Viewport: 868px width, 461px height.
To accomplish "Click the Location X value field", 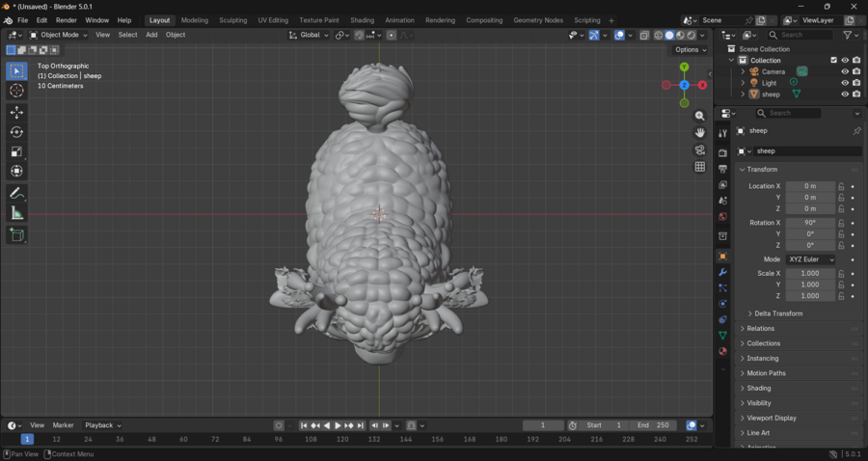I will [810, 186].
